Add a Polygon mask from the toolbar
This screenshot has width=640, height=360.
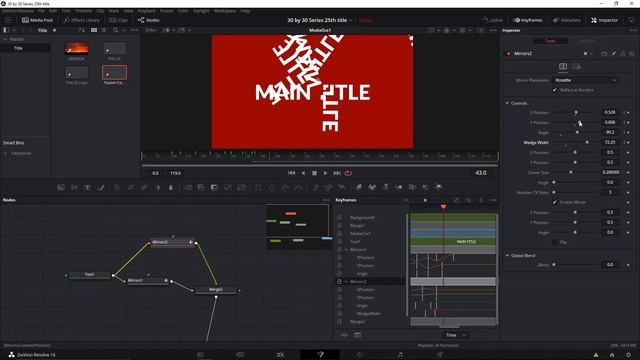[285, 187]
